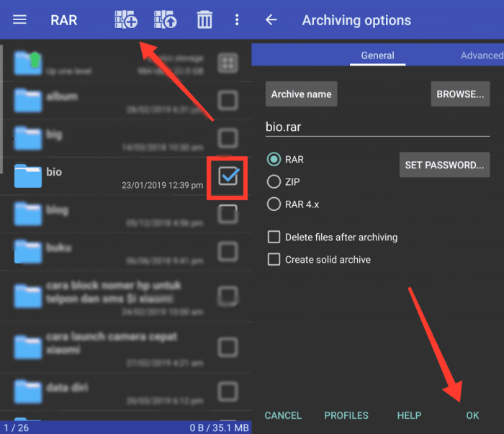Click the 1 / 26 selection counter
Viewport: 504px width, 434px height.
pyautogui.click(x=16, y=428)
